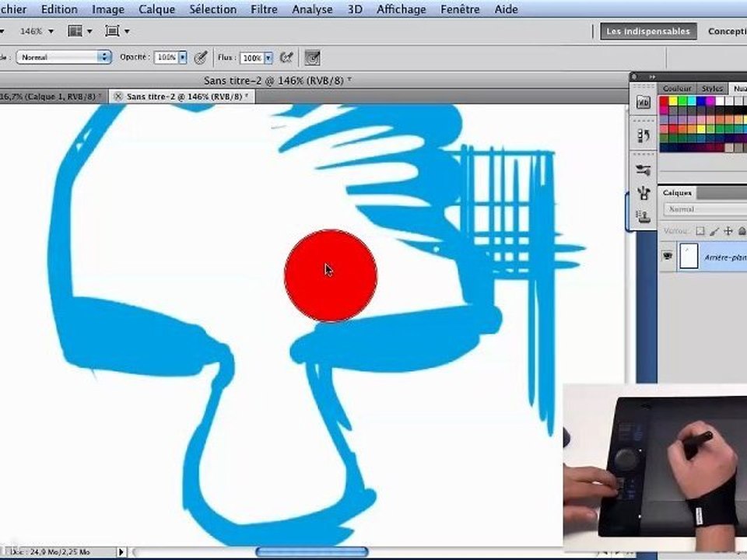Lock layer position icon

728,231
